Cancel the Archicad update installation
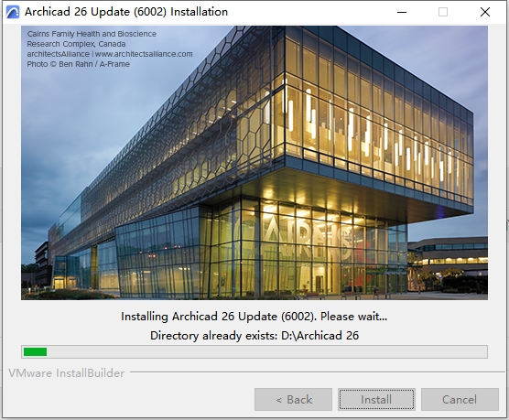The image size is (509, 420). coord(460,399)
